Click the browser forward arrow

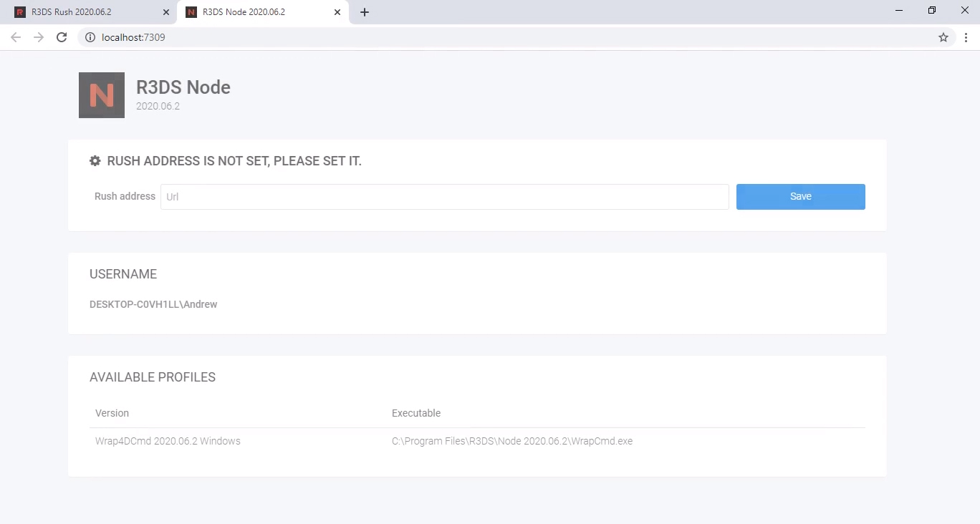tap(39, 37)
